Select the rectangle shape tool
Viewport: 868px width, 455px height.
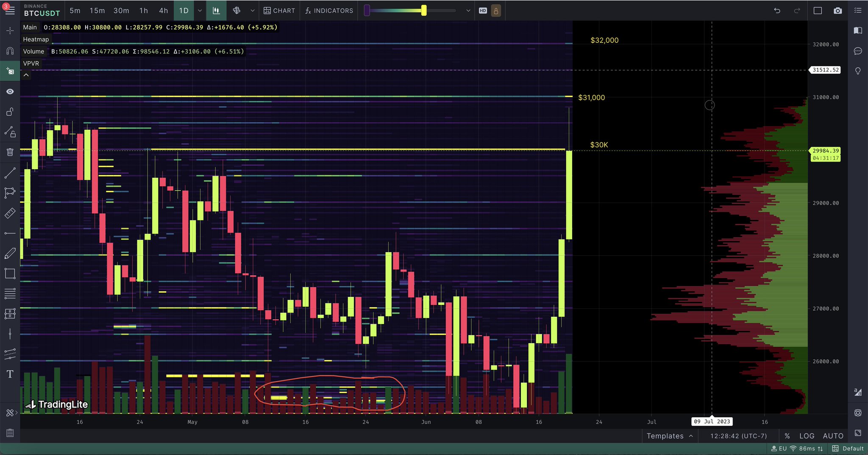(10, 274)
